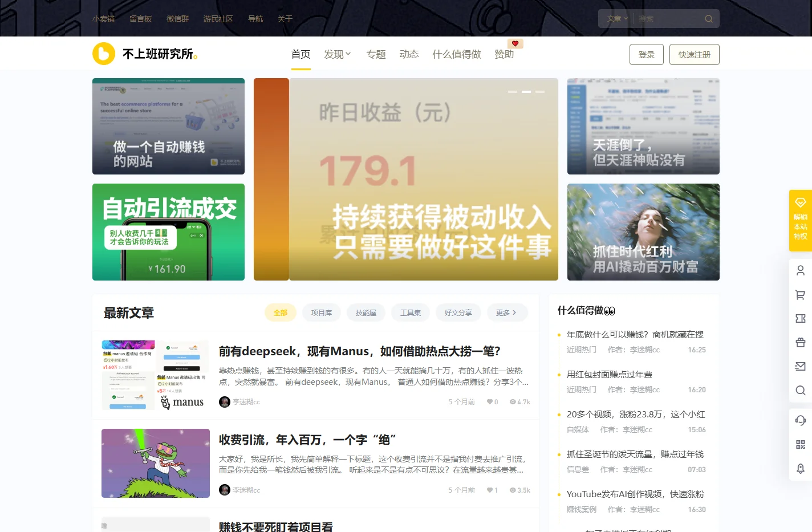Go to the 首页 tab
The image size is (812, 532).
(301, 54)
